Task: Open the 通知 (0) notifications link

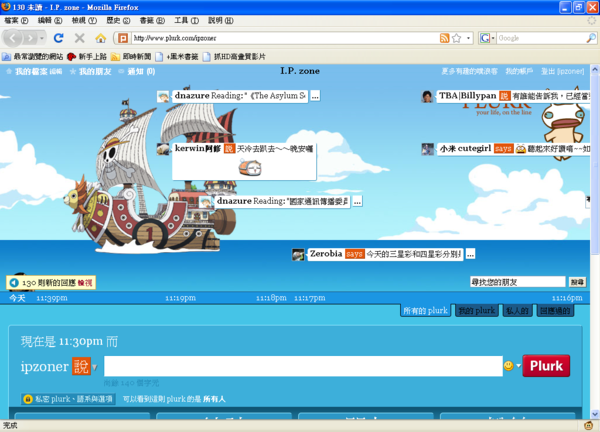Action: [141, 72]
